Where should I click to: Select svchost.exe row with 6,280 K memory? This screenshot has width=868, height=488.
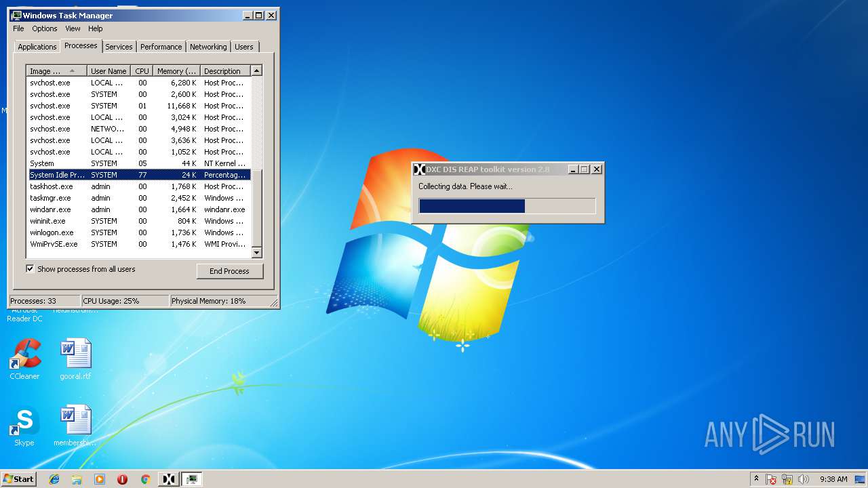[x=139, y=83]
